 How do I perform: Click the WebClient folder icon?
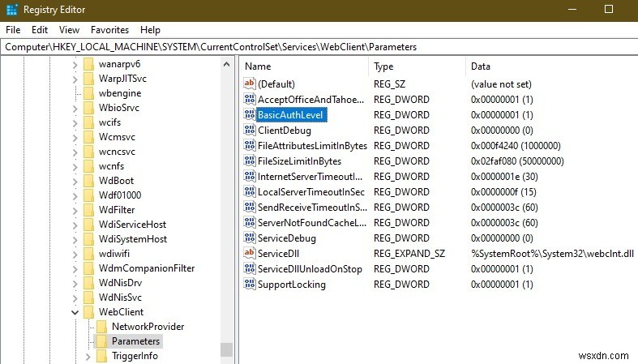pos(88,312)
